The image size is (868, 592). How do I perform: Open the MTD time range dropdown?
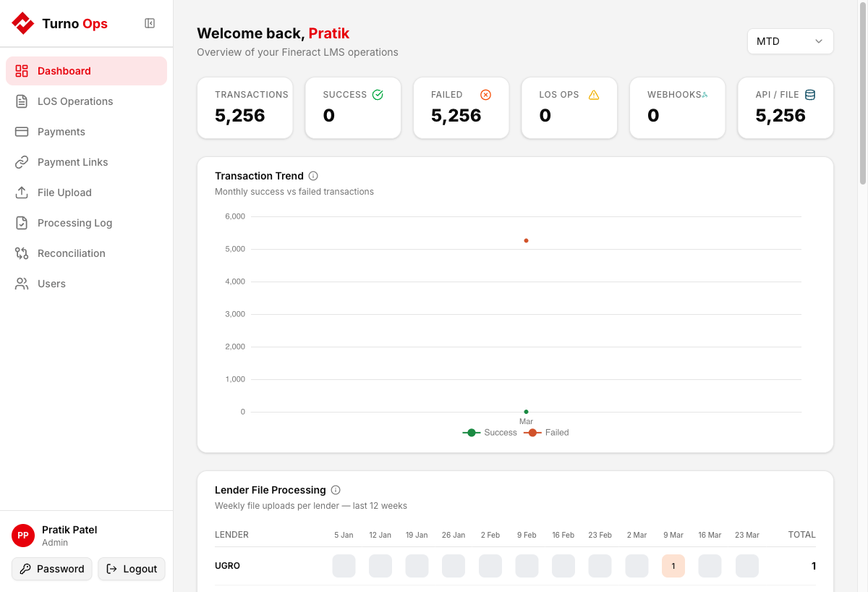pyautogui.click(x=790, y=41)
